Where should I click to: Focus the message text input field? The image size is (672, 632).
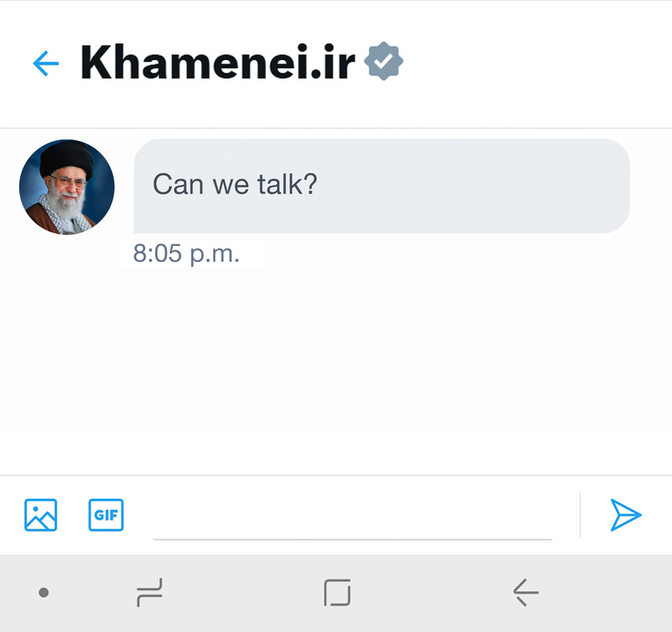[352, 517]
